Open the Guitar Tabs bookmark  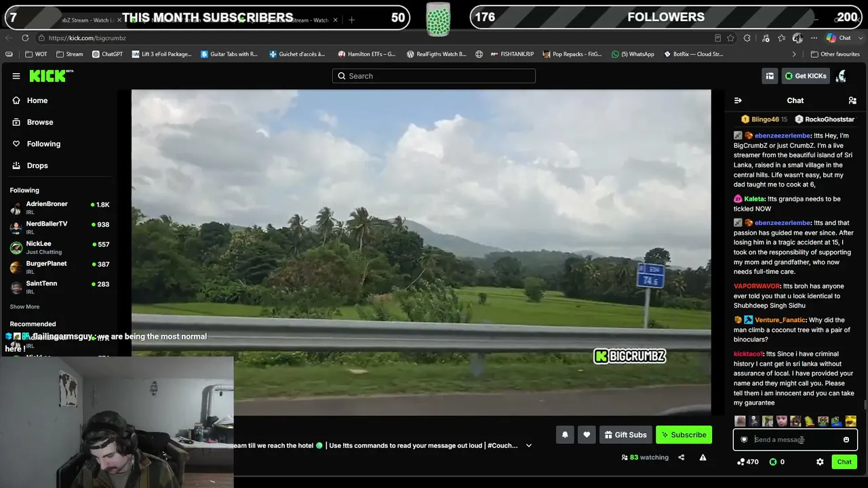coord(229,54)
